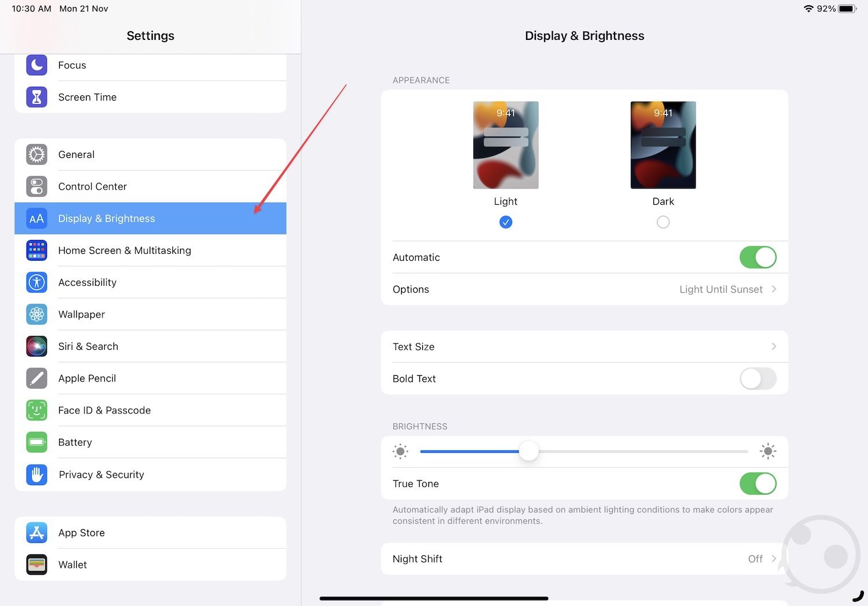The height and width of the screenshot is (606, 868).
Task: Tap the App Store icon
Action: coord(36,533)
